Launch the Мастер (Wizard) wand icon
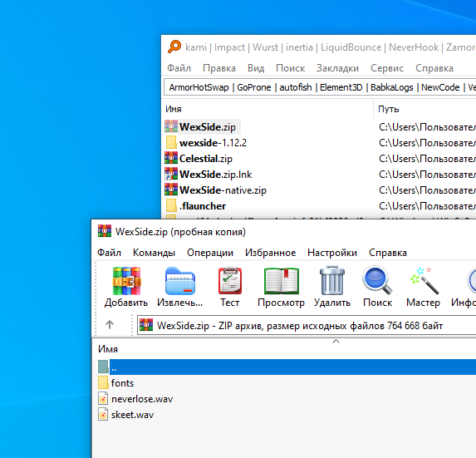 pyautogui.click(x=424, y=281)
